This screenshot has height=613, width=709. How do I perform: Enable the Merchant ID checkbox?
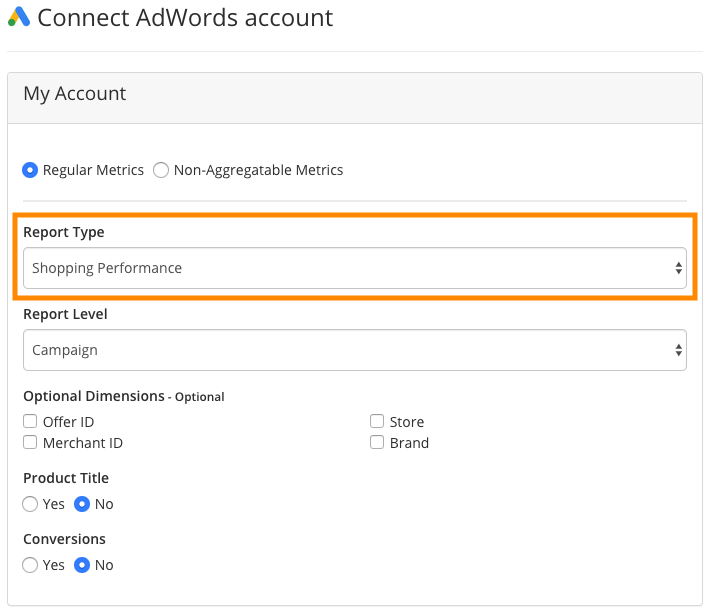tap(30, 442)
